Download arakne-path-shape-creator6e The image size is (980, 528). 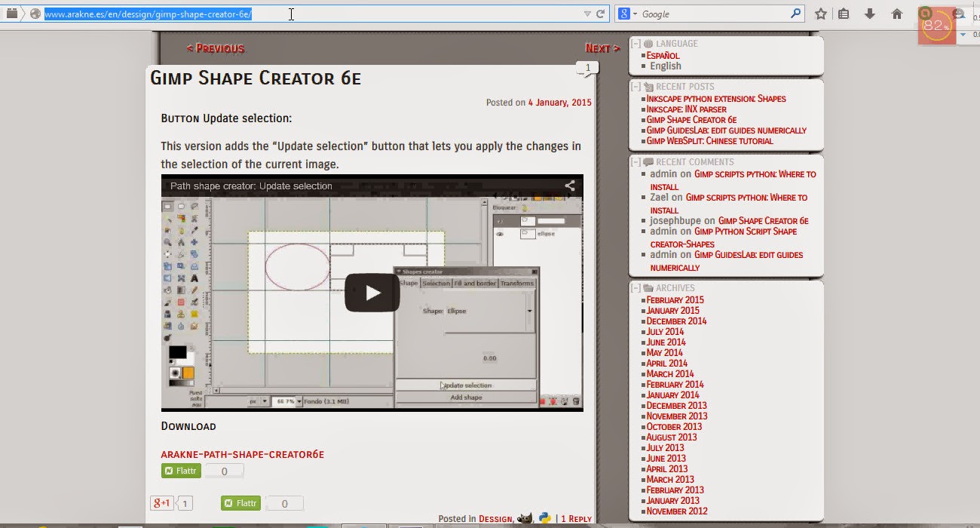click(x=243, y=454)
